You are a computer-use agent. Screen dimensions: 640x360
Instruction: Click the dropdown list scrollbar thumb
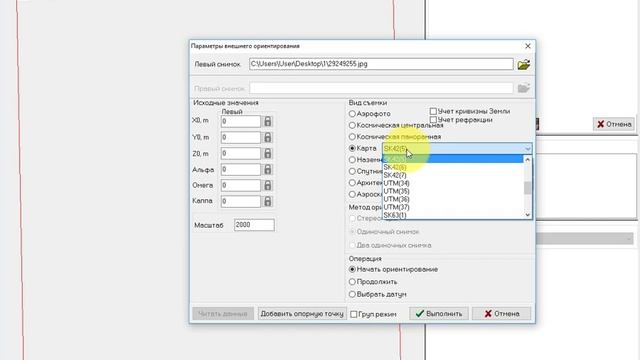pos(527,188)
